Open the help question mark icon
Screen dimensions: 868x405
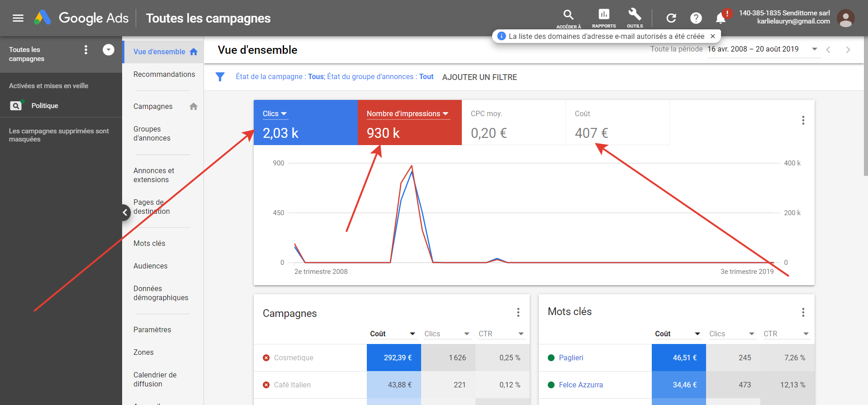click(x=696, y=18)
